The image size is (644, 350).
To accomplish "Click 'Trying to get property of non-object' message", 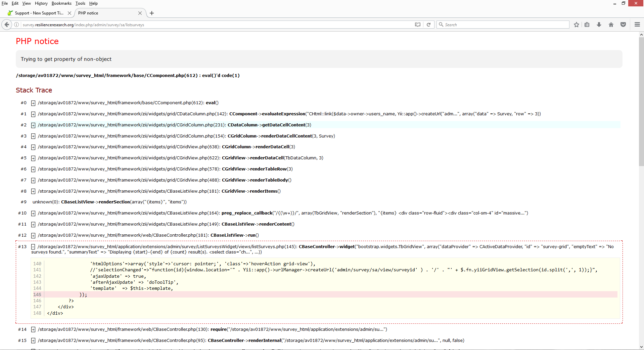I will click(66, 59).
